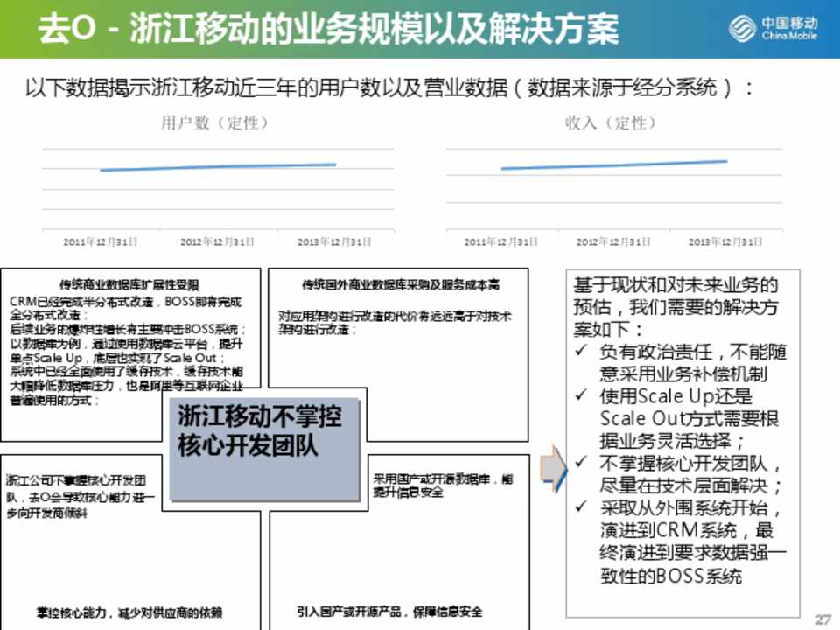Screen dimensions: 840x630
Task: Click the checkmark beside 使用Scale Up还是
Action: [581, 396]
